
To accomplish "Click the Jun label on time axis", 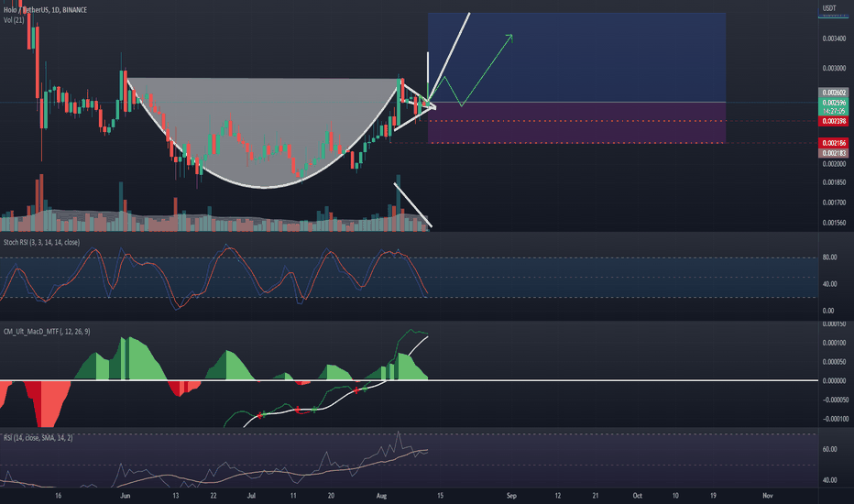I will click(126, 496).
